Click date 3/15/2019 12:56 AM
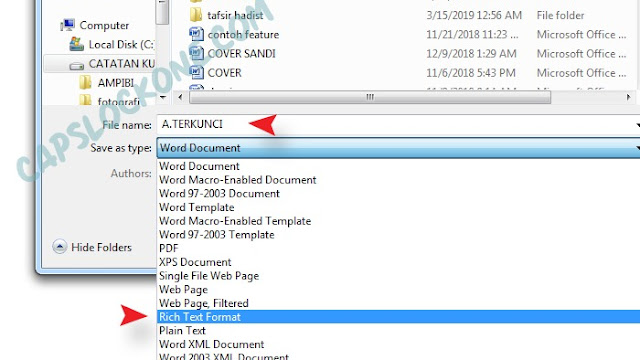The height and width of the screenshot is (360, 640). tap(474, 16)
